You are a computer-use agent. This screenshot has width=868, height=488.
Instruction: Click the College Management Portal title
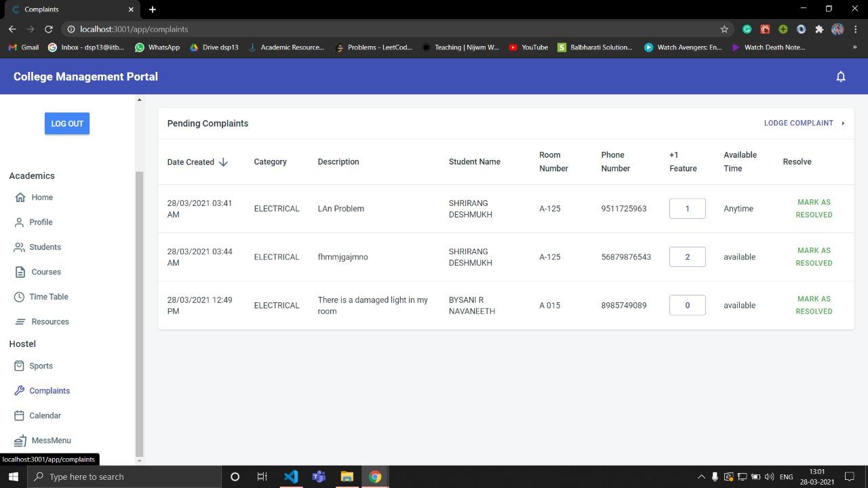85,77
